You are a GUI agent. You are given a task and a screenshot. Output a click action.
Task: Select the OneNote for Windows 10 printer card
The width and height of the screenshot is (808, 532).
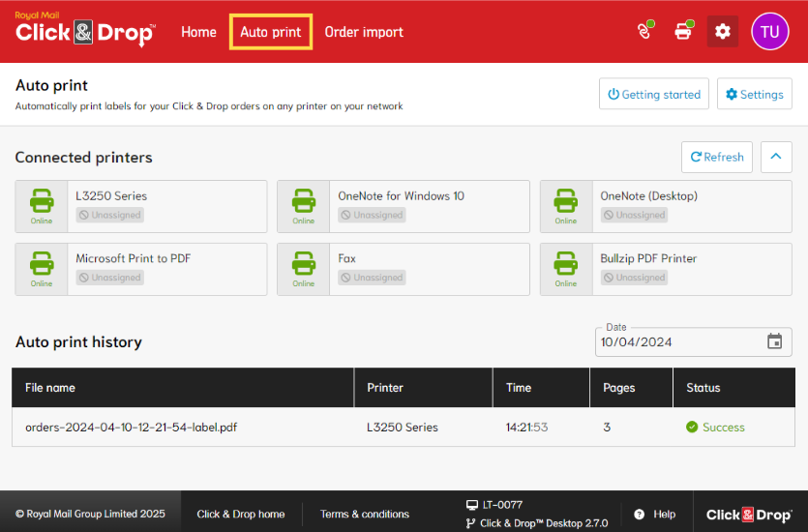point(404,205)
